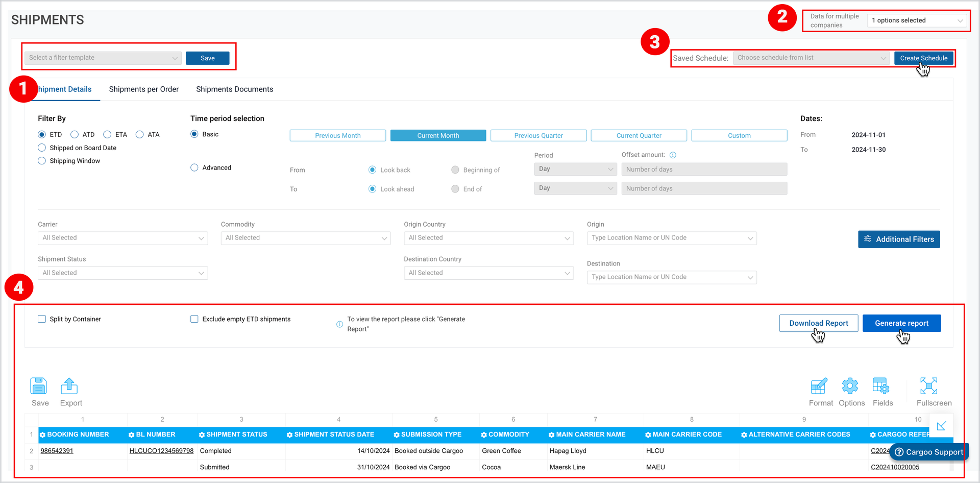
Task: Select ATA filter radio button
Action: (x=139, y=134)
